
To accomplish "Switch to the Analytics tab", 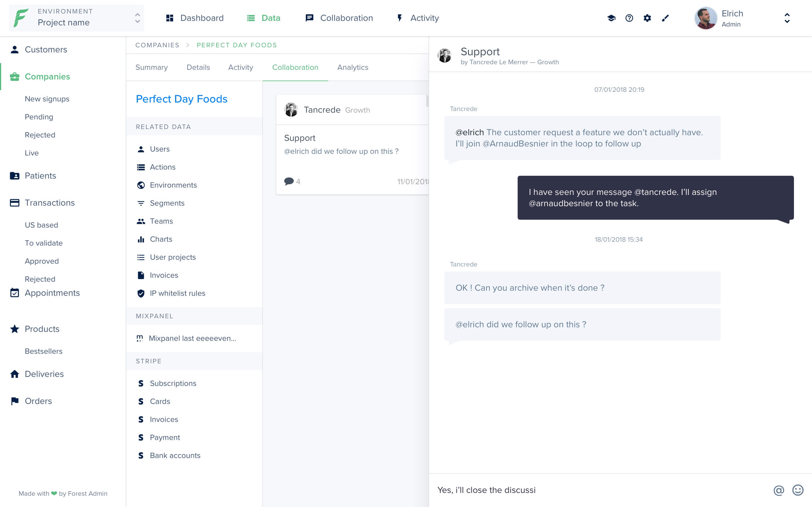I will 352,67.
